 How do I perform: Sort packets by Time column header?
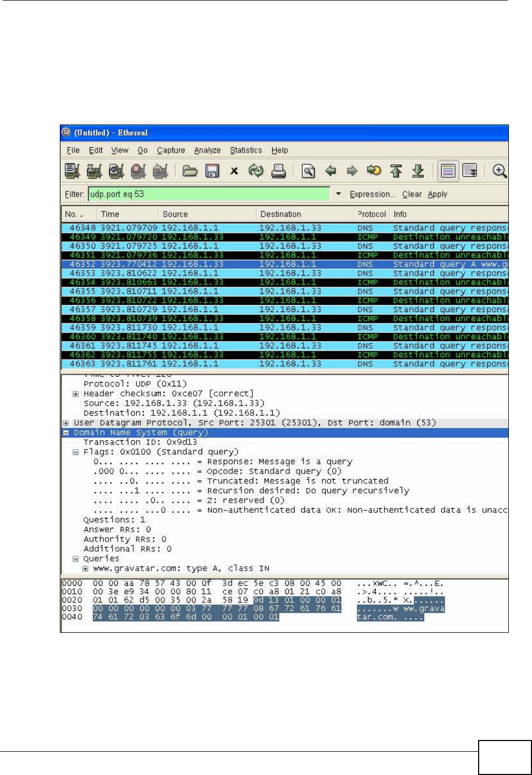127,214
